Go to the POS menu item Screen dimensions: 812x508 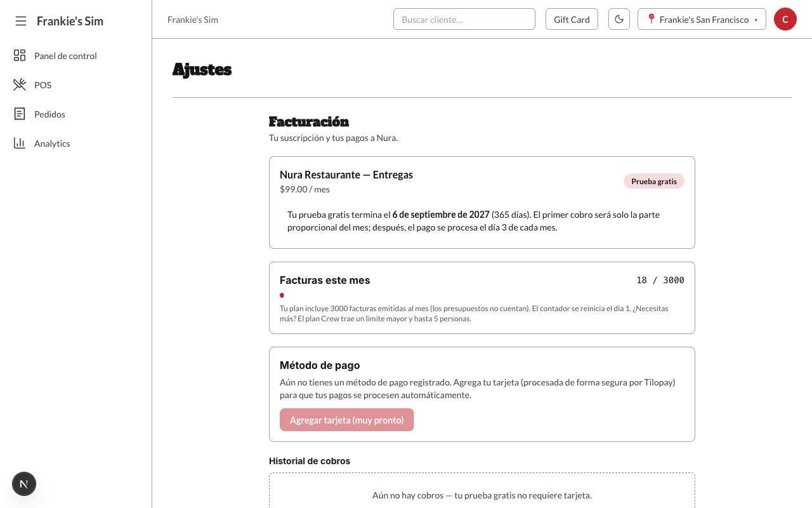click(x=75, y=85)
